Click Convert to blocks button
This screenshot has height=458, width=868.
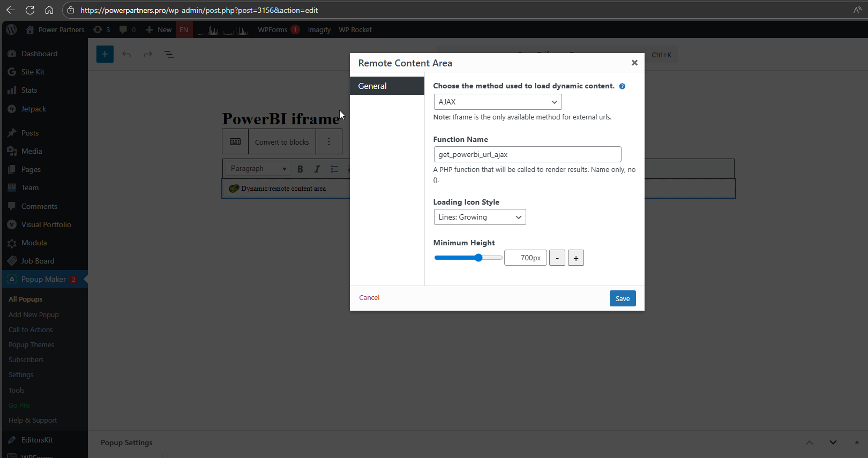click(x=282, y=142)
